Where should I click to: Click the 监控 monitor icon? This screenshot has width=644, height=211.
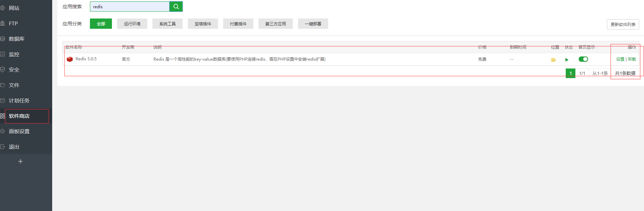[2, 54]
